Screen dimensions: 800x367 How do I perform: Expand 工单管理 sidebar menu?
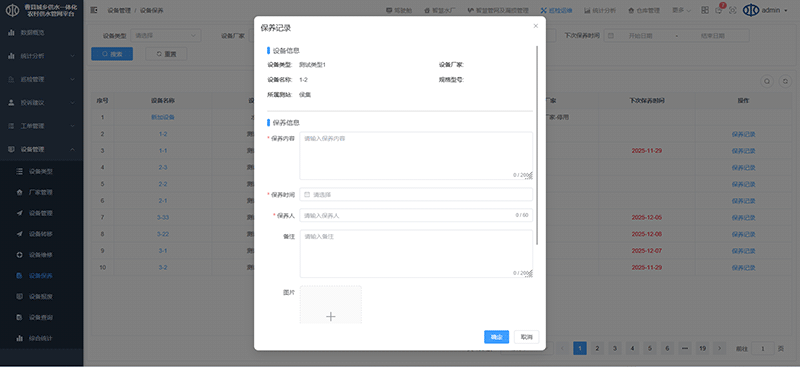41,126
